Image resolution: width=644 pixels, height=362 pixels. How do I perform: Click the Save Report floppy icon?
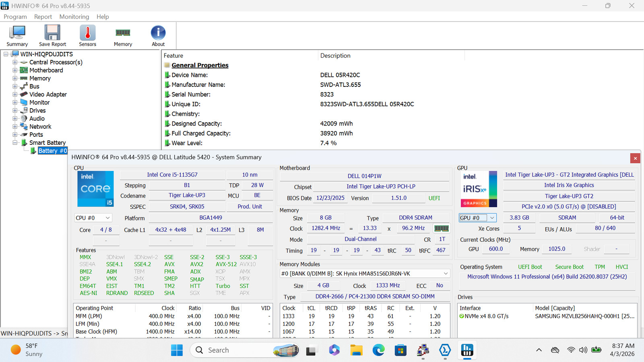point(52,35)
